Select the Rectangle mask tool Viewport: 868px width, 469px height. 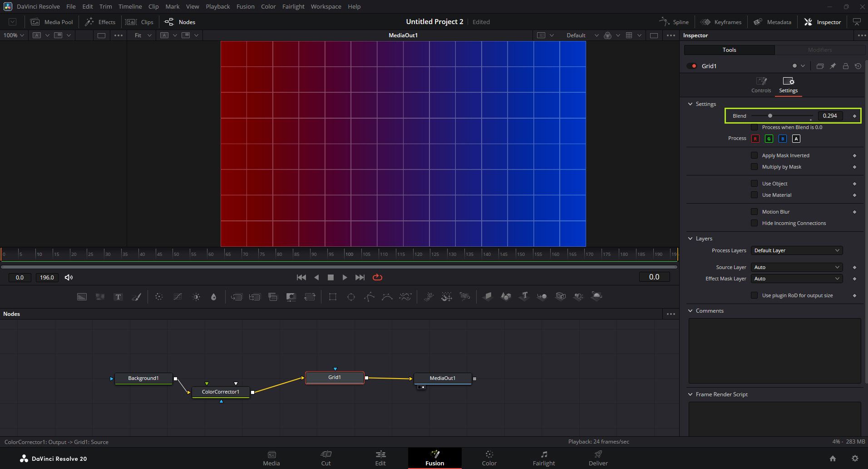[x=333, y=297]
